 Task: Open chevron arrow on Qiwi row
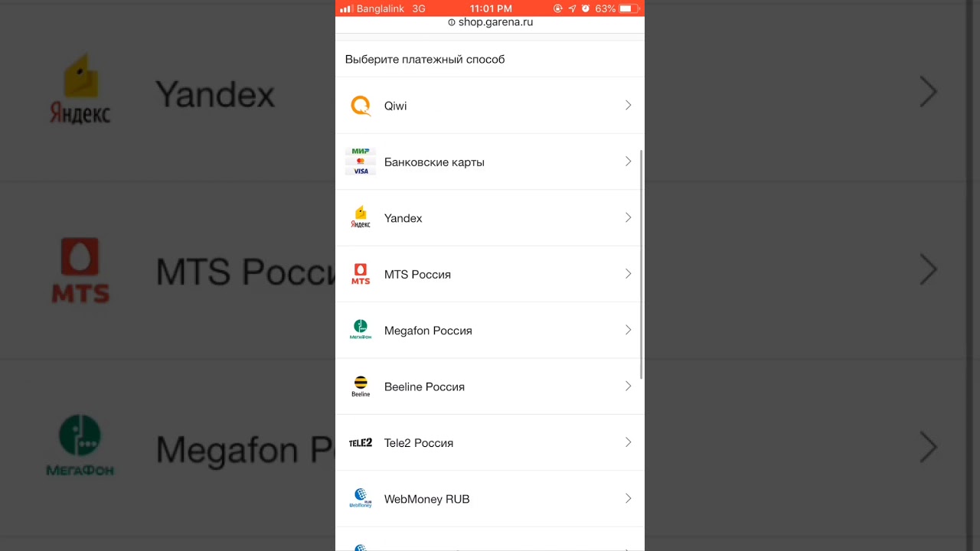[x=628, y=106]
